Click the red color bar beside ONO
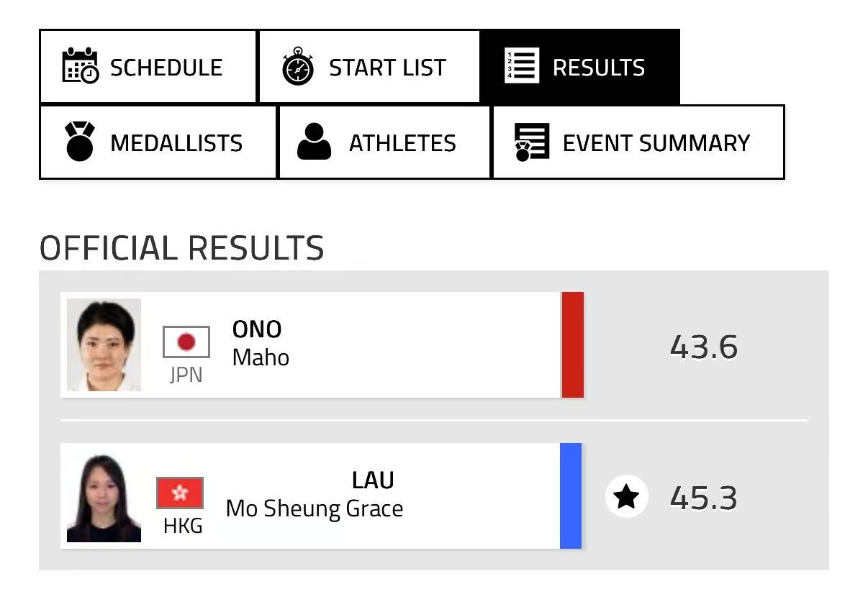Image resolution: width=868 pixels, height=589 pixels. 572,344
